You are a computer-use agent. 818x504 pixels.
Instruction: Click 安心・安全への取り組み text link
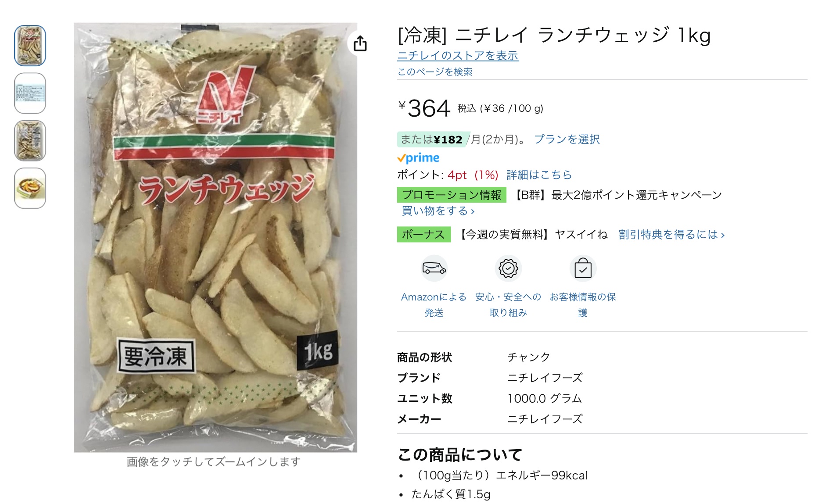pos(508,305)
